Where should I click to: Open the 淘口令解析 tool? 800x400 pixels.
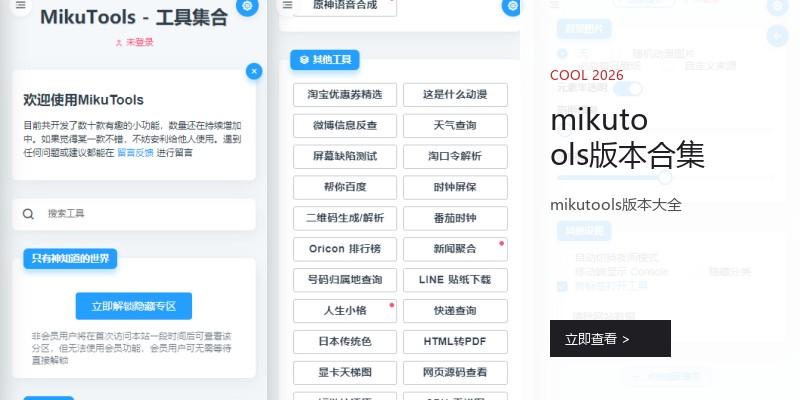click(455, 157)
